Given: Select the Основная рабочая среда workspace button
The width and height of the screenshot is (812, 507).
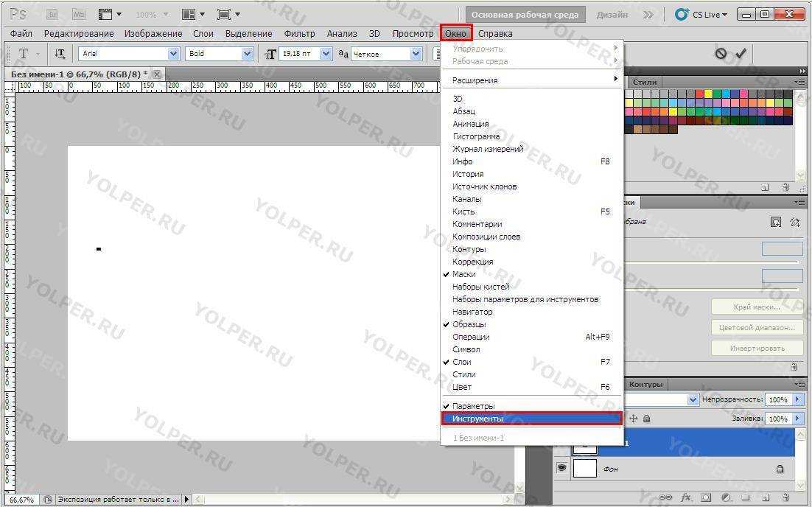Looking at the screenshot, I should coord(525,15).
